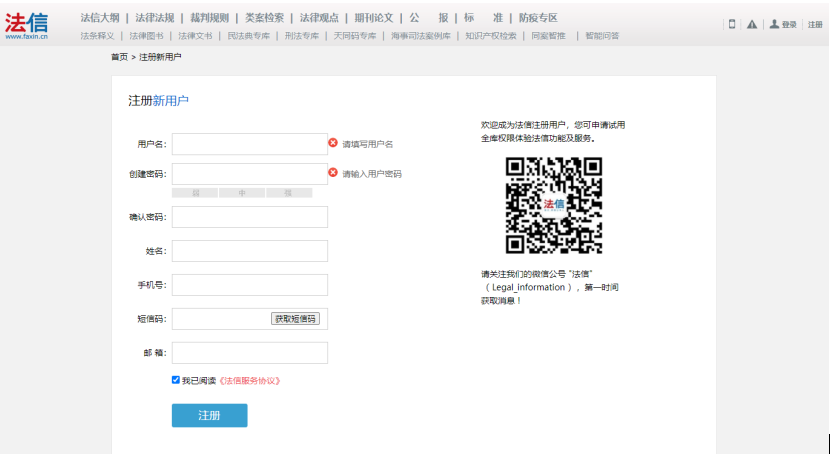The height and width of the screenshot is (454, 830).
Task: Focus the 邮箱 input field
Action: (250, 353)
